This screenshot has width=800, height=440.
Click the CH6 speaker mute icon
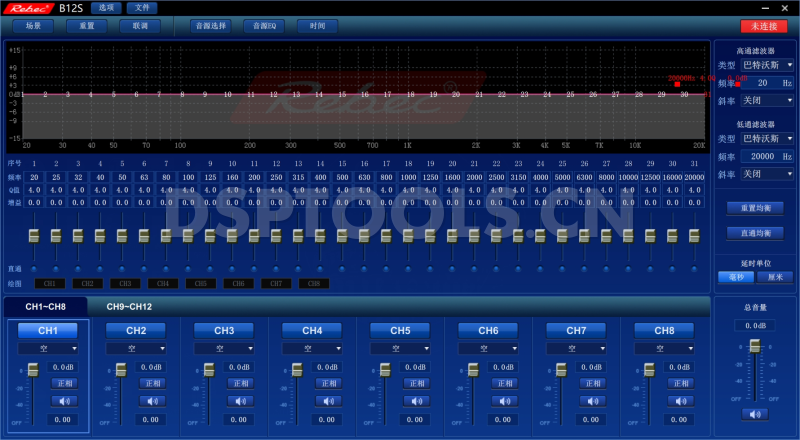pyautogui.click(x=503, y=401)
